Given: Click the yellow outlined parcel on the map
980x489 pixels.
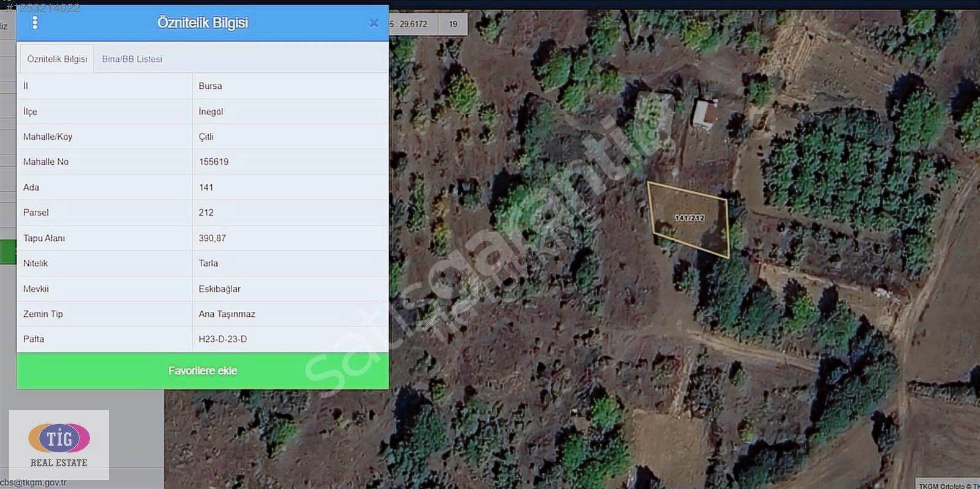Looking at the screenshot, I should [x=689, y=219].
